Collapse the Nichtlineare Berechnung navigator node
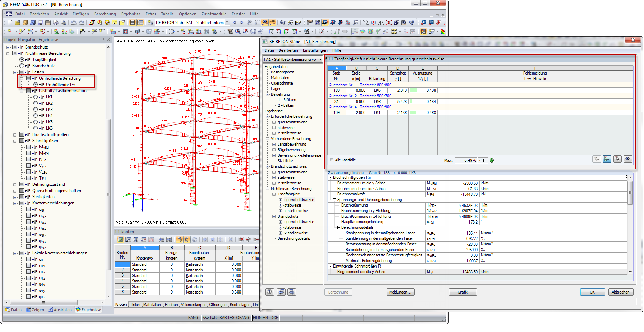 (x=8, y=53)
